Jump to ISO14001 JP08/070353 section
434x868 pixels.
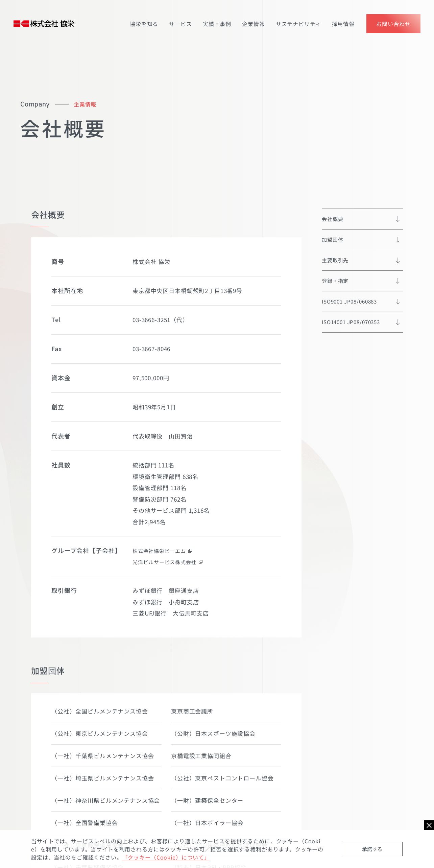coord(362,322)
